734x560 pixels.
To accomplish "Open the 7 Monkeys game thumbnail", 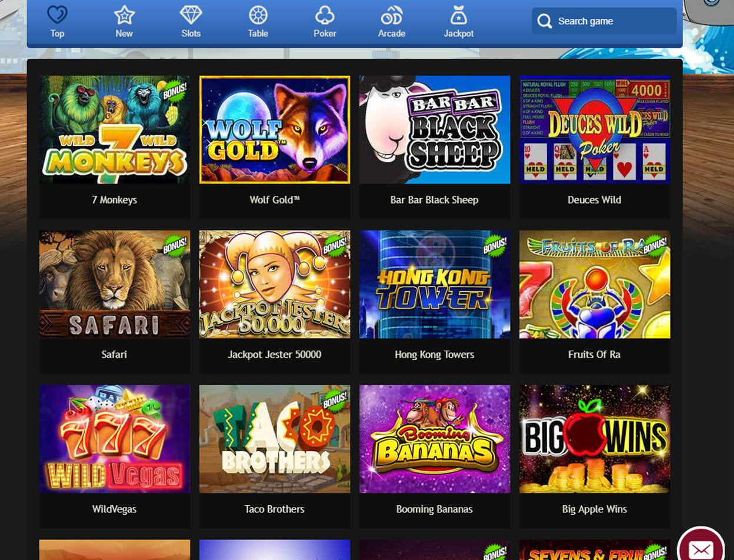I will click(x=115, y=129).
